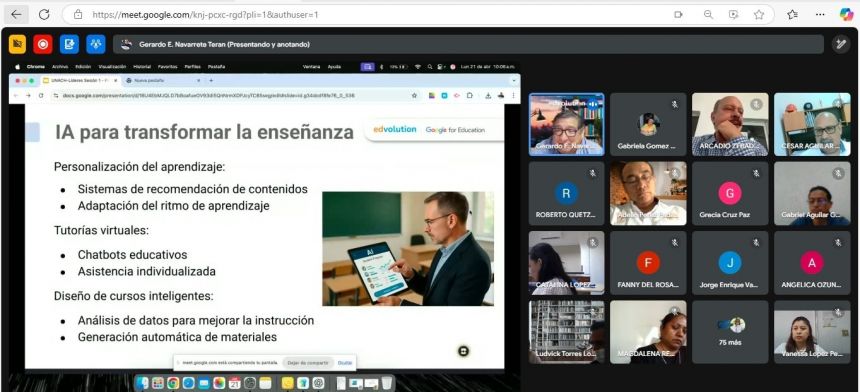Open the blue notes extension icon
Viewport: 860px width, 392px height.
pyautogui.click(x=69, y=44)
